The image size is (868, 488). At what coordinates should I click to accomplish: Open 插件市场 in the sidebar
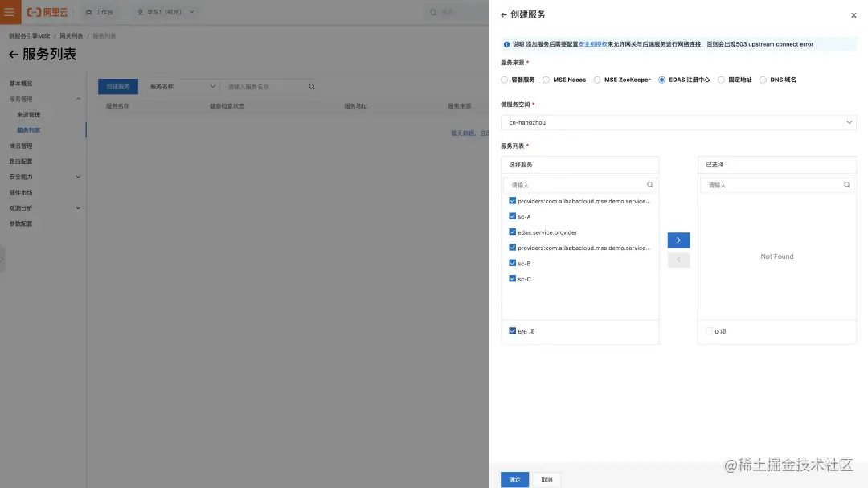click(x=21, y=192)
